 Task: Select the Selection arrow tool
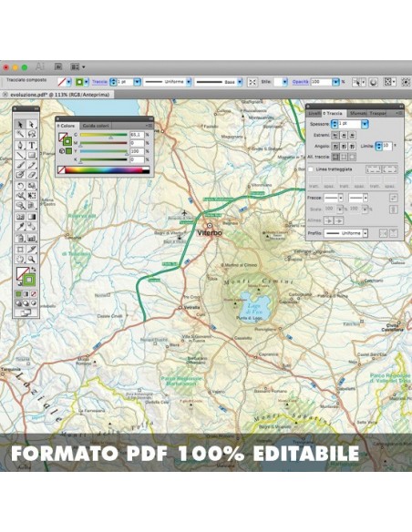pos(20,124)
